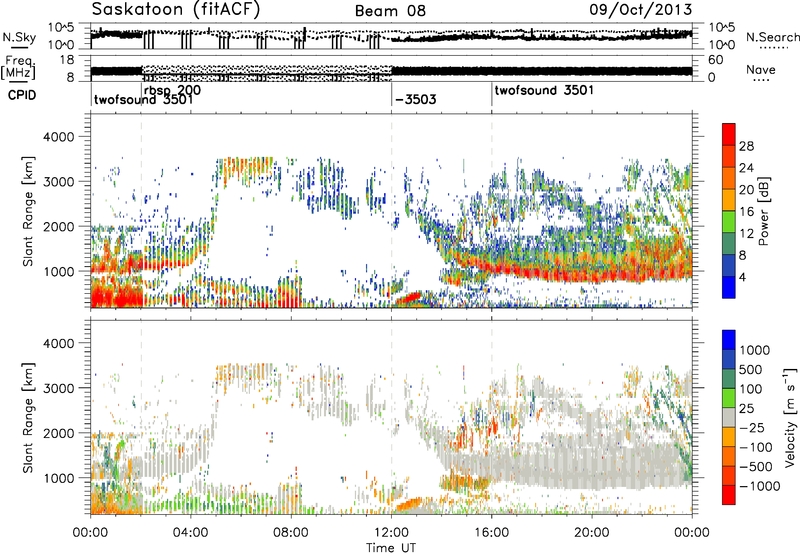800x554 pixels.
Task: Click the '28' tick on Power colorbar
Action: [x=746, y=146]
